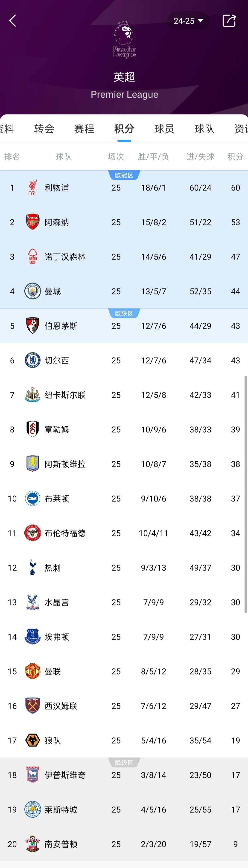Click the 欧联区 Europa zone badge
Image resolution: width=248 pixels, height=868 pixels.
[124, 313]
